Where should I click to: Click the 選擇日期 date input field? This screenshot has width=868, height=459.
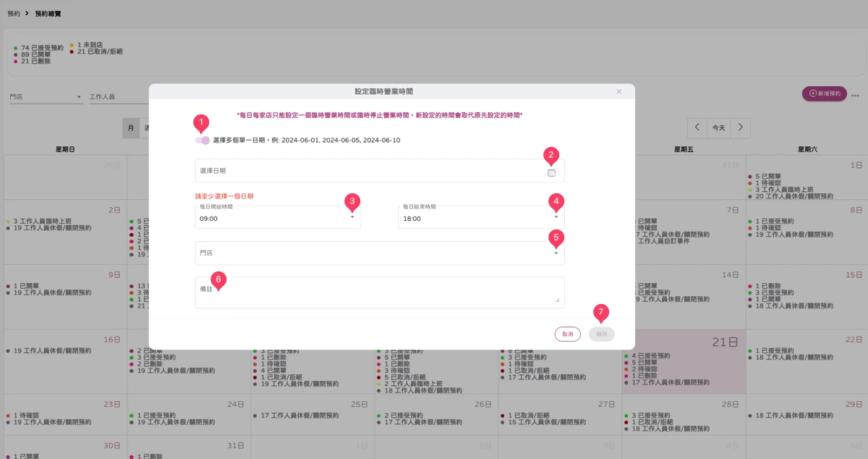(x=380, y=171)
